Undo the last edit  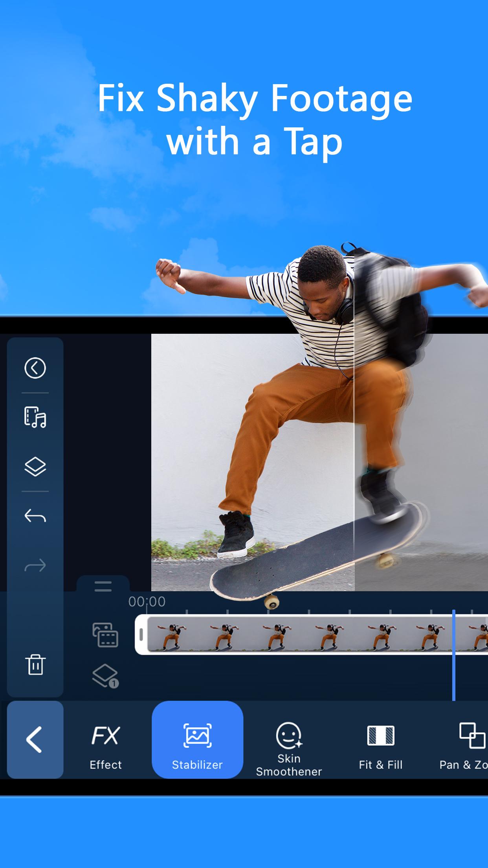pos(35,515)
